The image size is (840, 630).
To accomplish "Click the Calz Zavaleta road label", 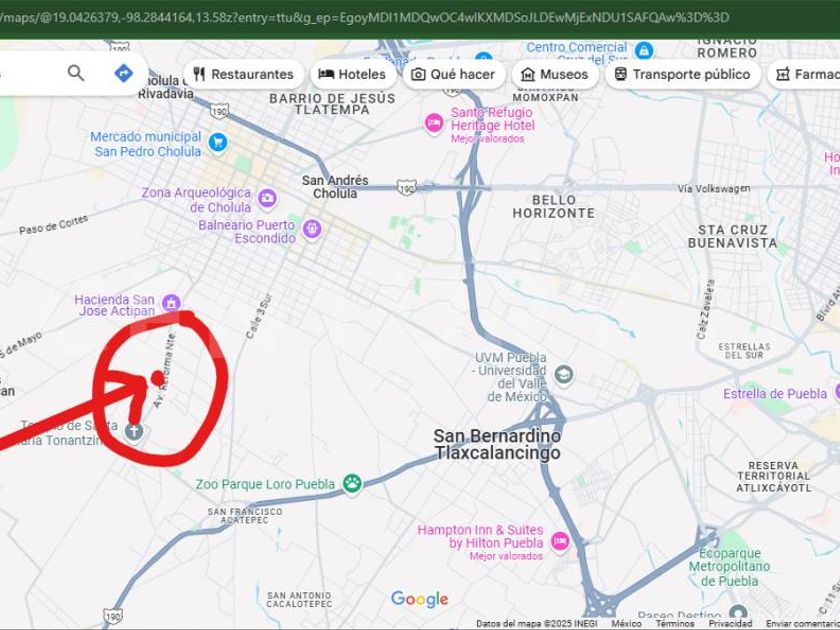I will click(x=706, y=309).
